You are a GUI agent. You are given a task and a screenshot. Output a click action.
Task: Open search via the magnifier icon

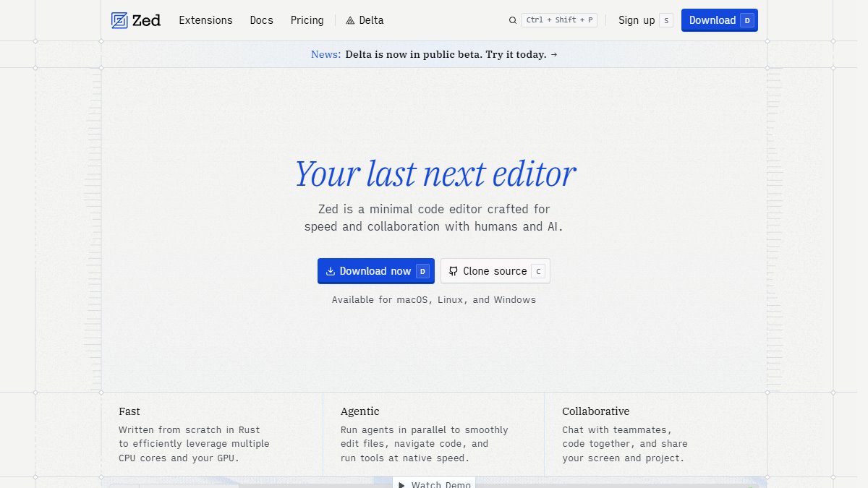click(513, 20)
